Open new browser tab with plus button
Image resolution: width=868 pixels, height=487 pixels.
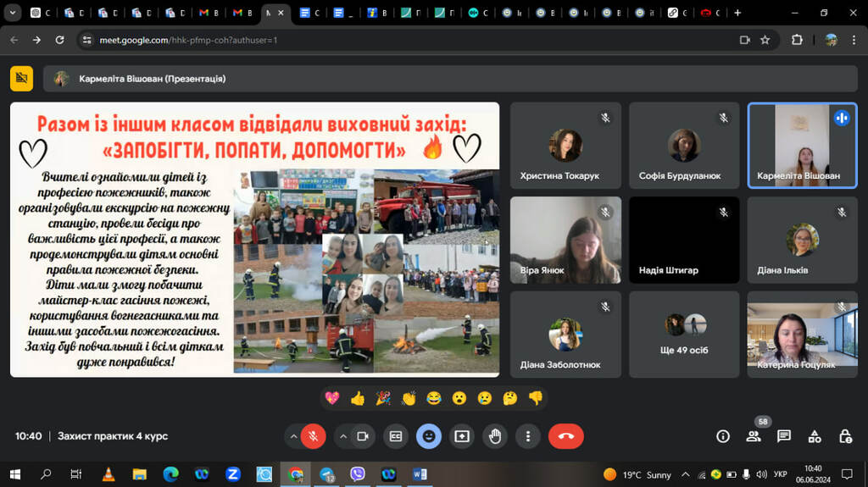click(737, 13)
